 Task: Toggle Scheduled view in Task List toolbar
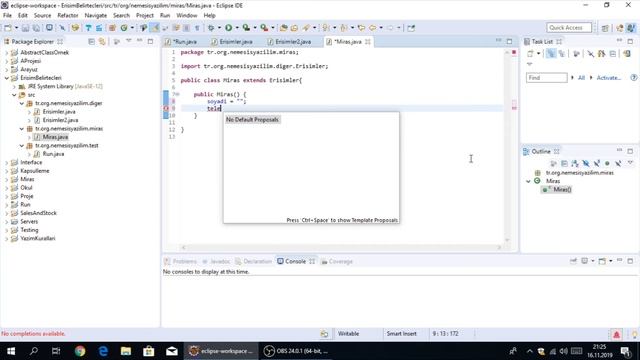coord(562,53)
